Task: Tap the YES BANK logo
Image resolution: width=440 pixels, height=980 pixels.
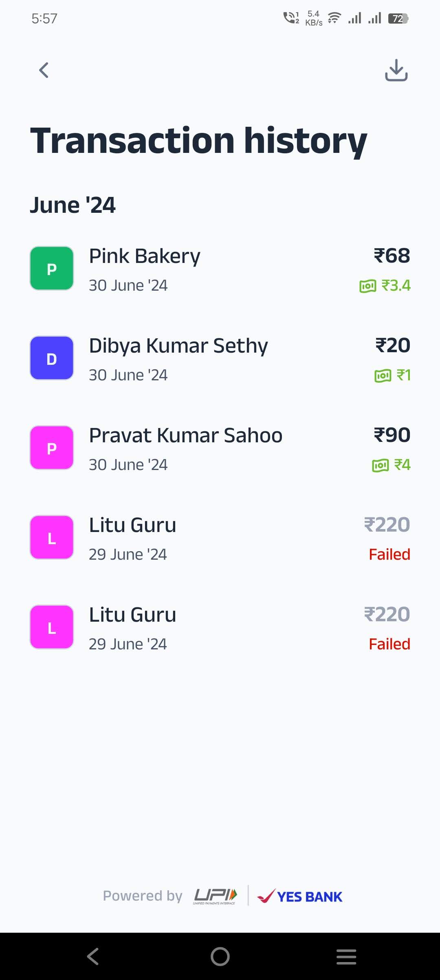Action: [x=300, y=896]
